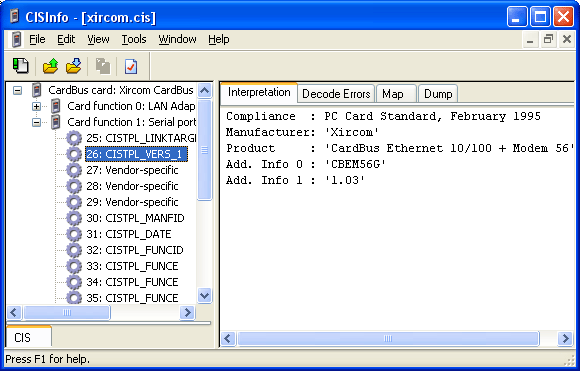Click the card icon beside CardBus card root
Image resolution: width=580 pixels, height=371 pixels.
pyautogui.click(x=36, y=90)
